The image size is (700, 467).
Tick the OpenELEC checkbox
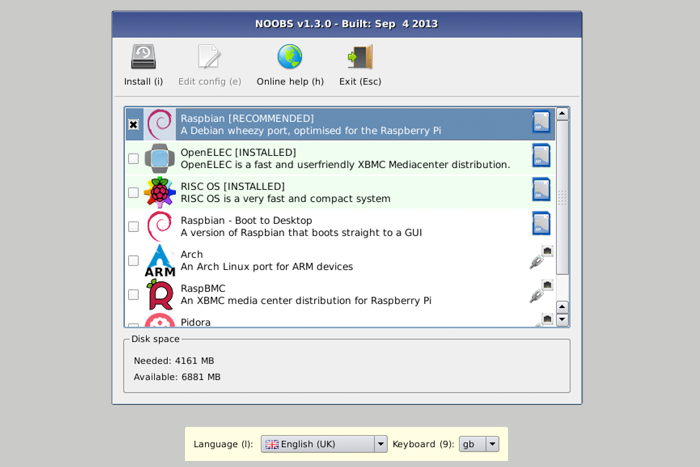coord(133,158)
